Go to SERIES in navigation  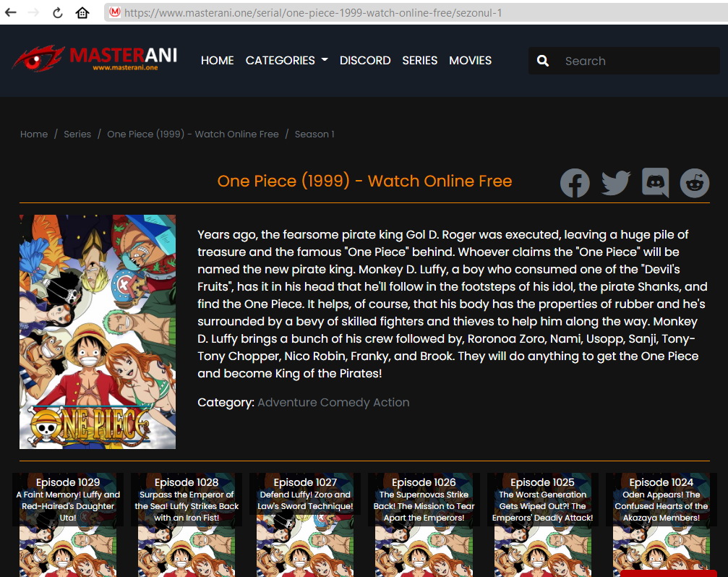point(420,60)
